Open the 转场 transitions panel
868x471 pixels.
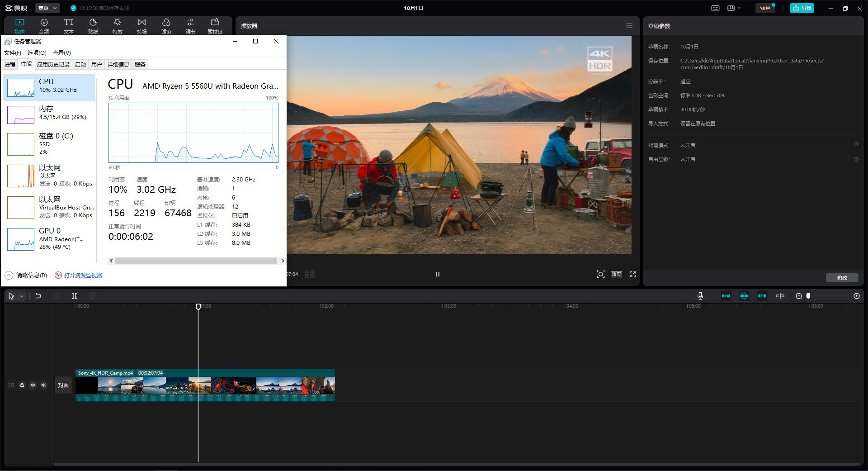(x=142, y=26)
